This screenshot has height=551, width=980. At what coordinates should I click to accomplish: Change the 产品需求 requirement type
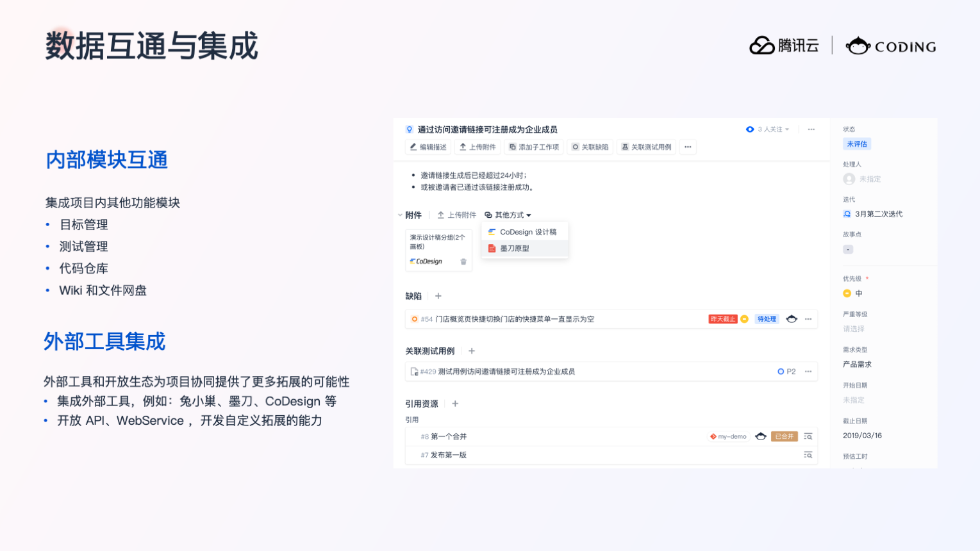click(x=858, y=365)
